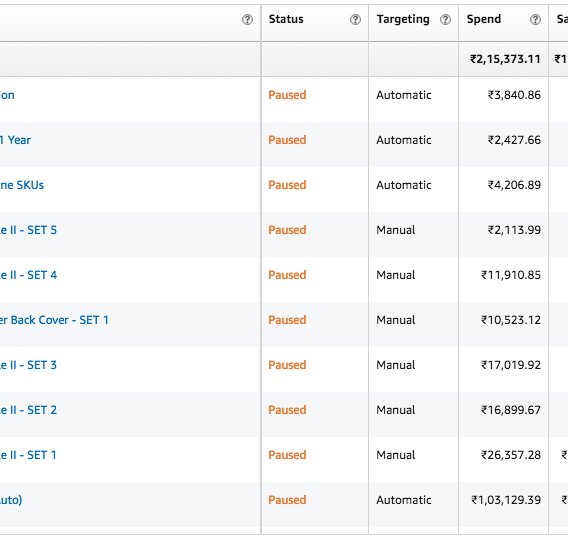568x540 pixels.
Task: Open the campaign ending 'II - SET 2'
Action: tap(28, 410)
